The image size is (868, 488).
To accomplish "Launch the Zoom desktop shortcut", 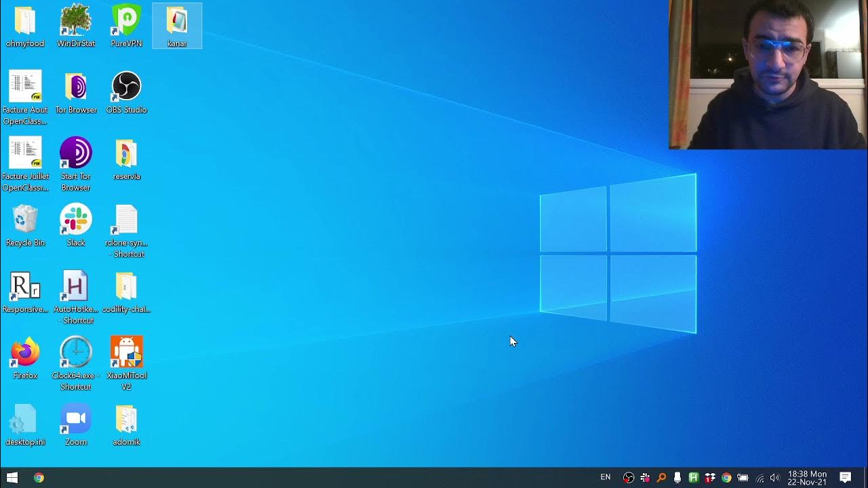I will 76,425.
